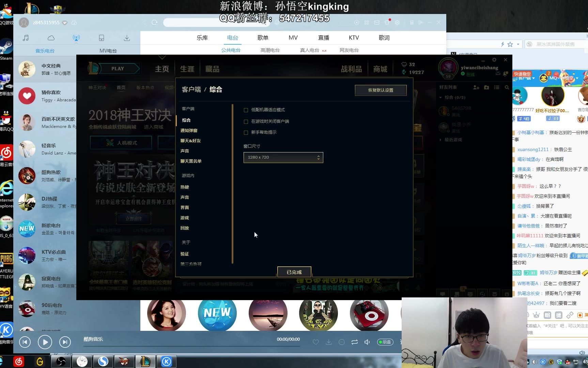
Task: Click KuGou next track button
Action: click(65, 342)
